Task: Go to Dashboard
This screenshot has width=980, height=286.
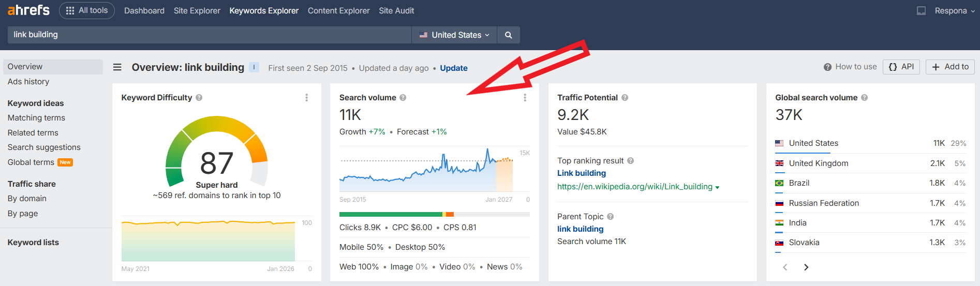Action: 144,10
